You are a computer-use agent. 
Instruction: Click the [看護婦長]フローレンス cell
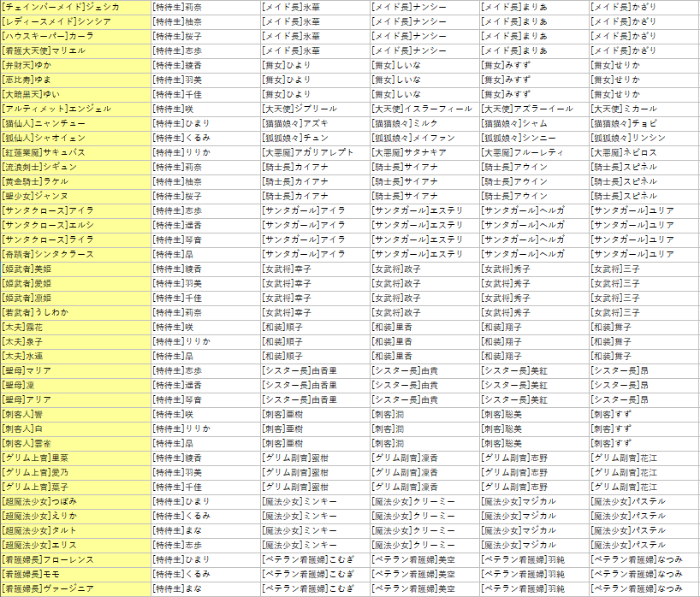(74, 559)
